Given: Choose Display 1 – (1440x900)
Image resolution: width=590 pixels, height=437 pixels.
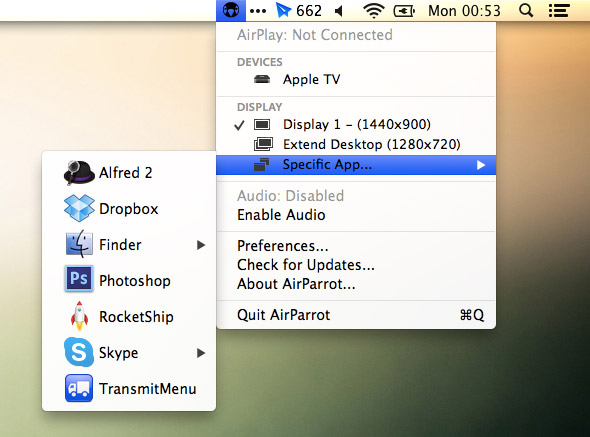Looking at the screenshot, I should [x=356, y=125].
